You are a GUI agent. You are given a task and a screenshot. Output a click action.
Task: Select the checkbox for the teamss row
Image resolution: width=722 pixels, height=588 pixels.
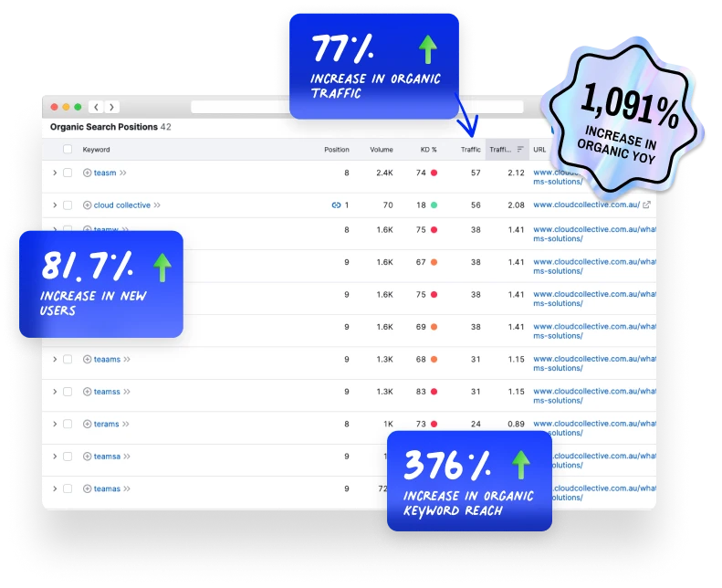(68, 392)
